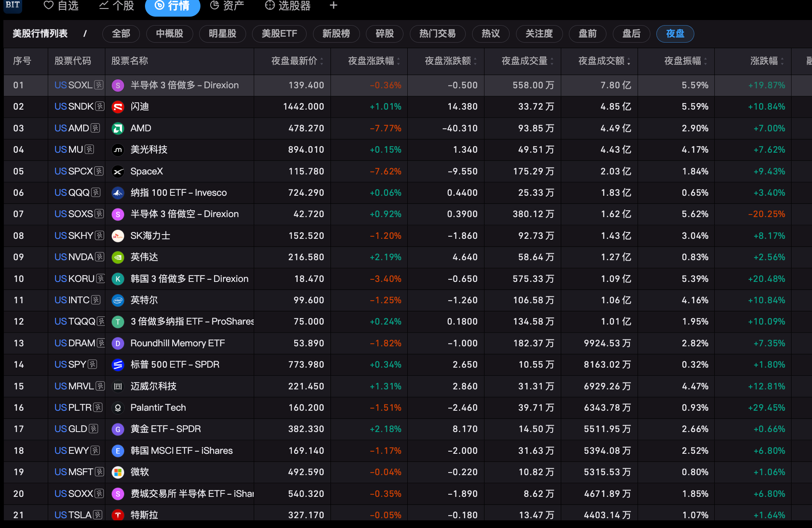Click the AMD green logo icon

tap(118, 128)
